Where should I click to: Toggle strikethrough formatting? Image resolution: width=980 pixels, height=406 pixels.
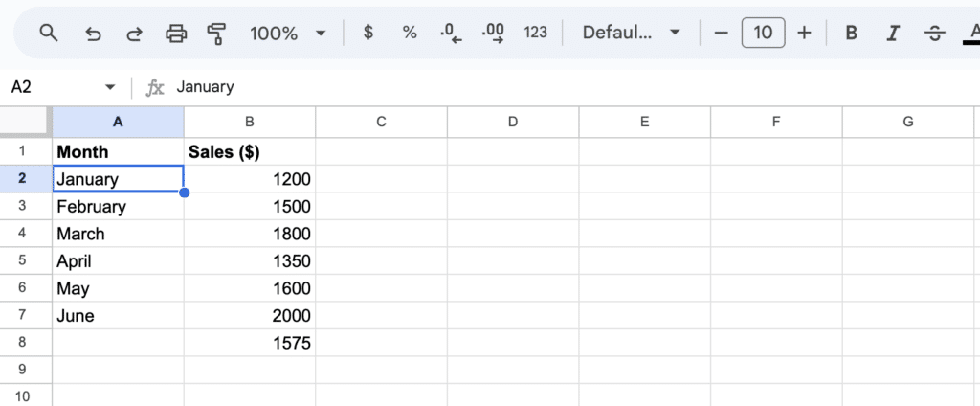pyautogui.click(x=935, y=34)
